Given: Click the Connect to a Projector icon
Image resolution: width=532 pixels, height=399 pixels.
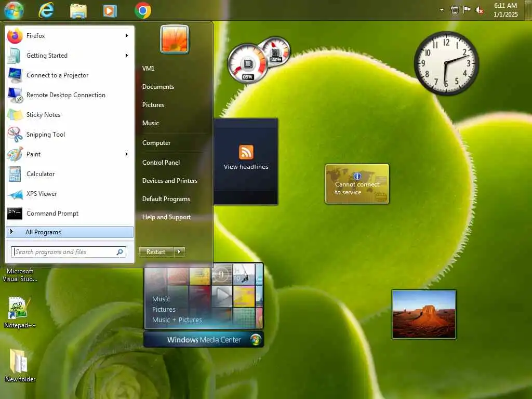Looking at the screenshot, I should tap(15, 75).
